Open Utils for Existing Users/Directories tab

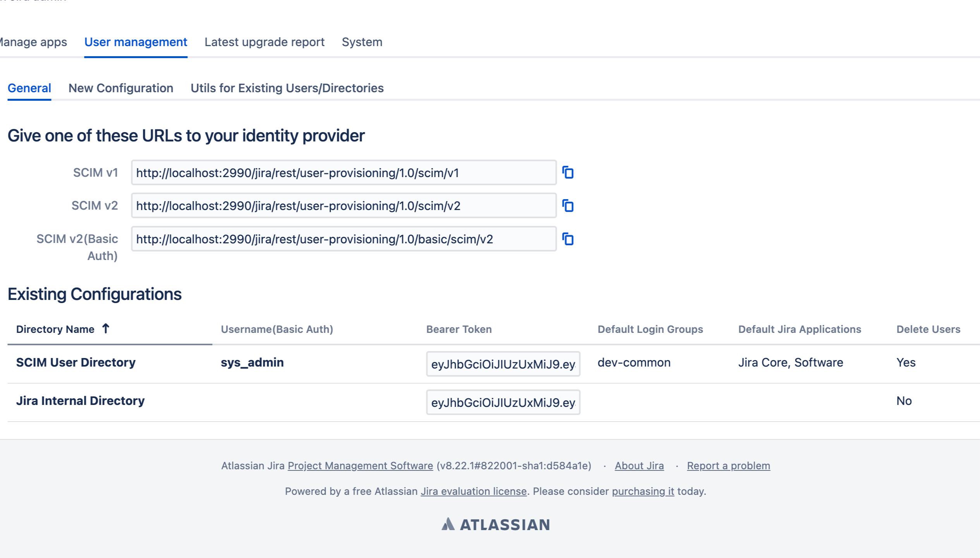pyautogui.click(x=287, y=88)
